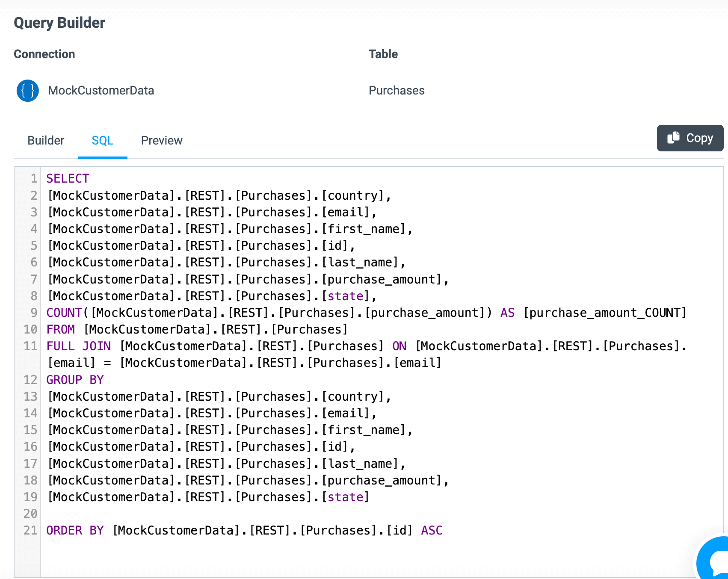The image size is (728, 579).
Task: Click the Purchases table name under Table
Action: tap(397, 91)
